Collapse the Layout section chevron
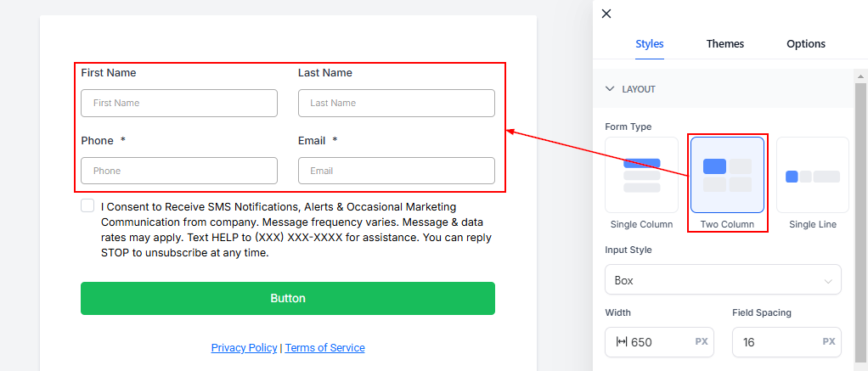The height and width of the screenshot is (371, 868). [609, 88]
